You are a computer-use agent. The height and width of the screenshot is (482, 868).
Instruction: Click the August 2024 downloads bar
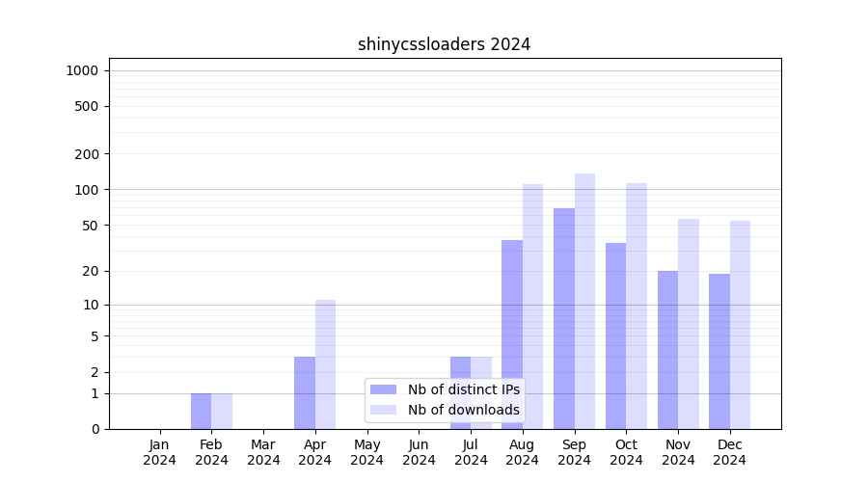coord(532,307)
